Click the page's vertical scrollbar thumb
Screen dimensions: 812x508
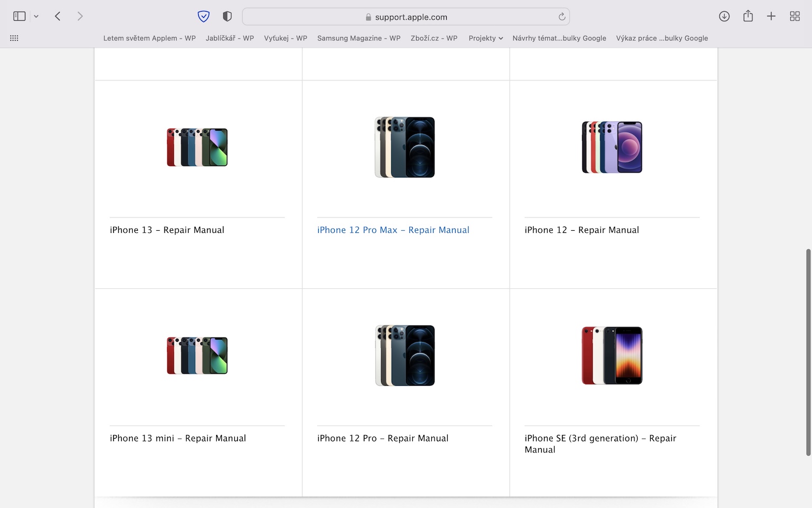pyautogui.click(x=808, y=352)
